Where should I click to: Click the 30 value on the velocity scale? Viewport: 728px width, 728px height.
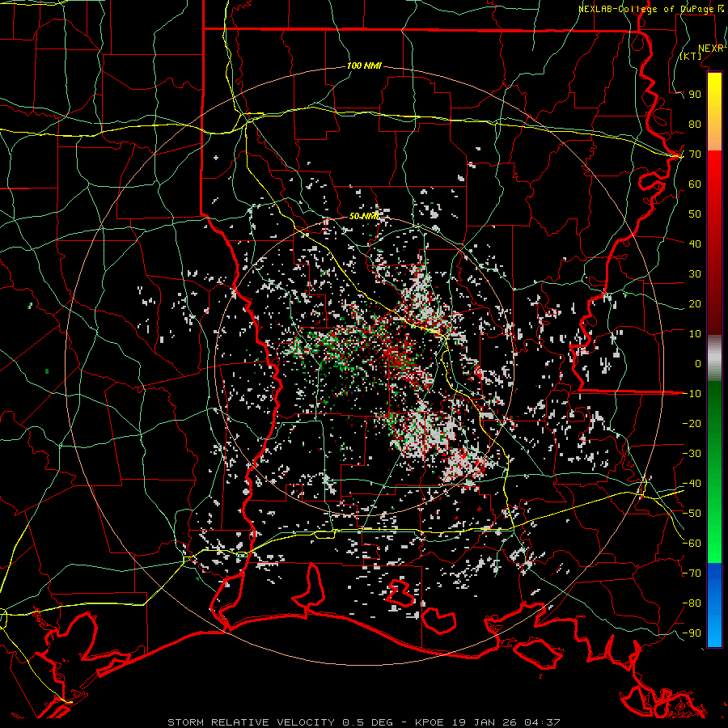(695, 274)
